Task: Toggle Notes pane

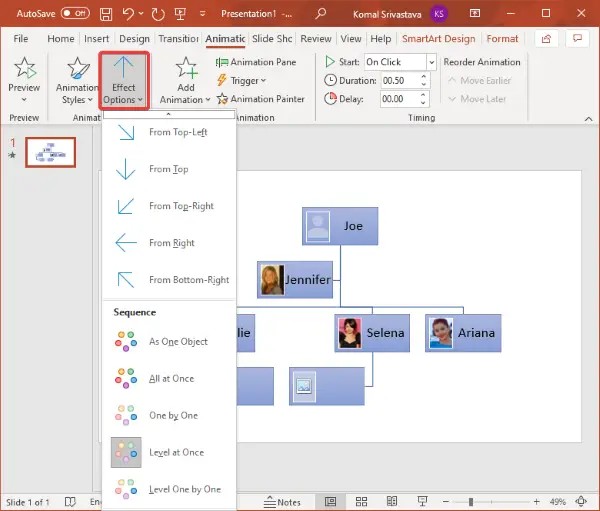Action: coord(282,502)
